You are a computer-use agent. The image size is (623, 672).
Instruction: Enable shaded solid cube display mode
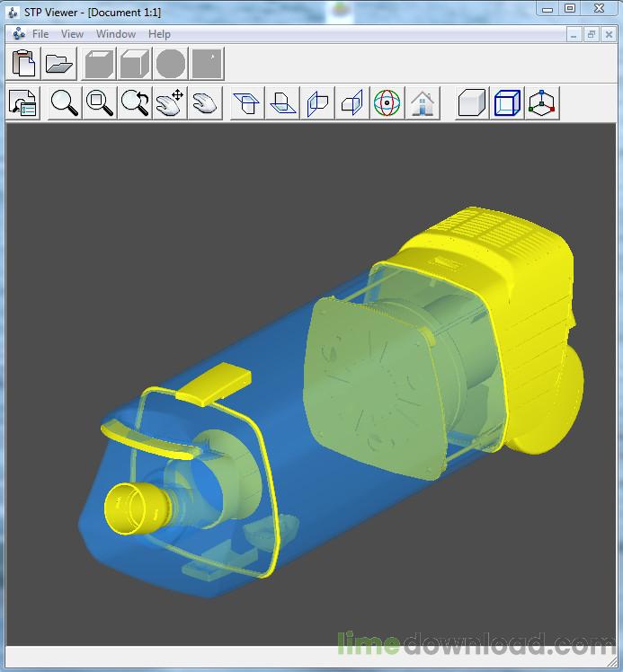tap(472, 102)
